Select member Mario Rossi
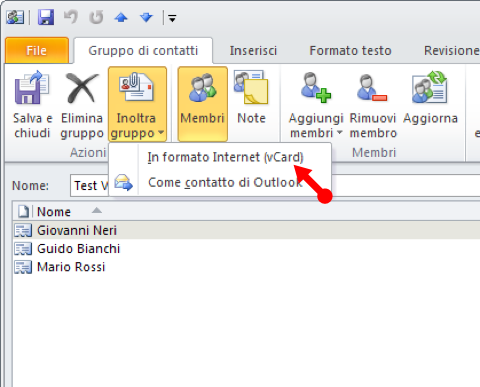This screenshot has width=480, height=387. coord(247,267)
